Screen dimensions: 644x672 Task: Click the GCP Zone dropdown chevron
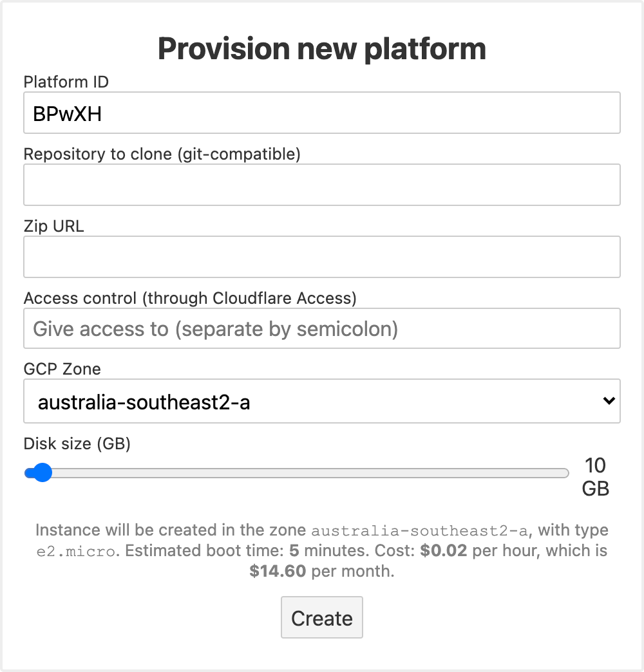click(608, 400)
